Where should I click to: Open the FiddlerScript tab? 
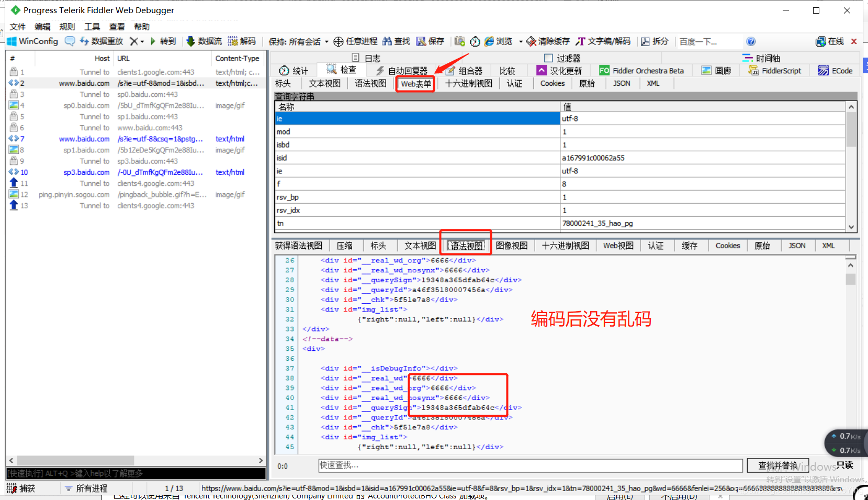pos(775,71)
